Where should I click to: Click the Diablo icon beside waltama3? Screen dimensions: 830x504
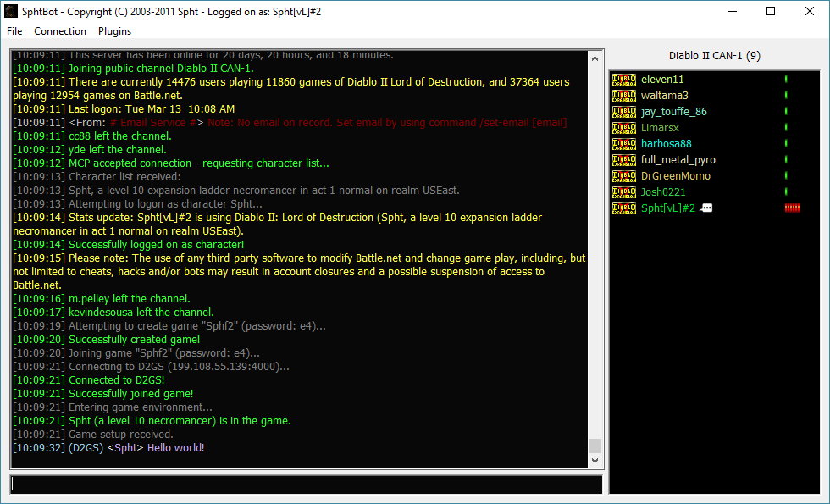624,95
